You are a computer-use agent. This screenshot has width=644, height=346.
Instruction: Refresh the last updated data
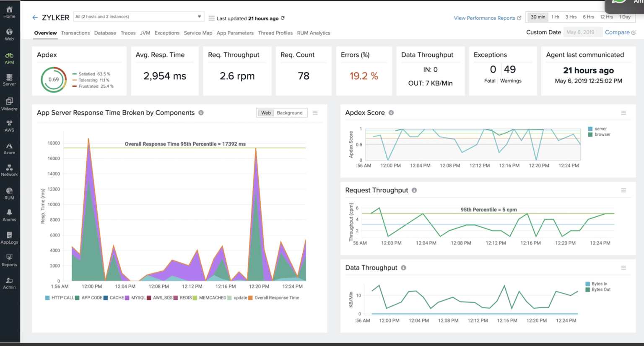click(283, 18)
